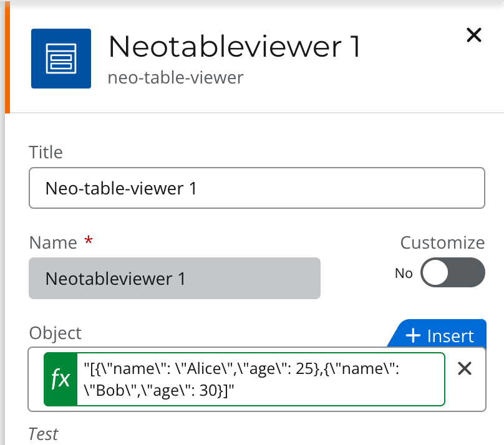Click the 'Object' field label
The width and height of the screenshot is (504, 445).
[56, 332]
